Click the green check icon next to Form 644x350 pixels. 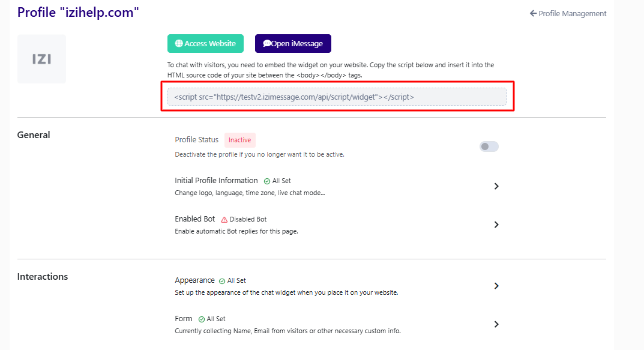point(201,319)
